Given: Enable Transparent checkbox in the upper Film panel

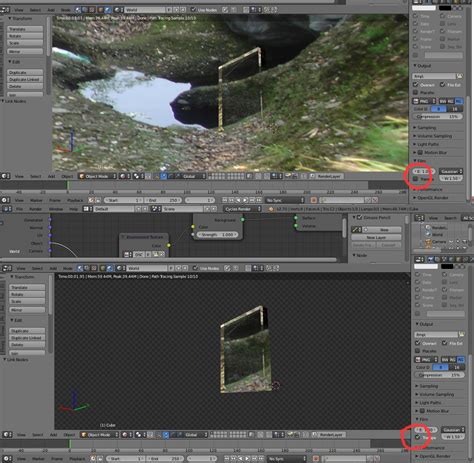Looking at the screenshot, I should pos(415,179).
